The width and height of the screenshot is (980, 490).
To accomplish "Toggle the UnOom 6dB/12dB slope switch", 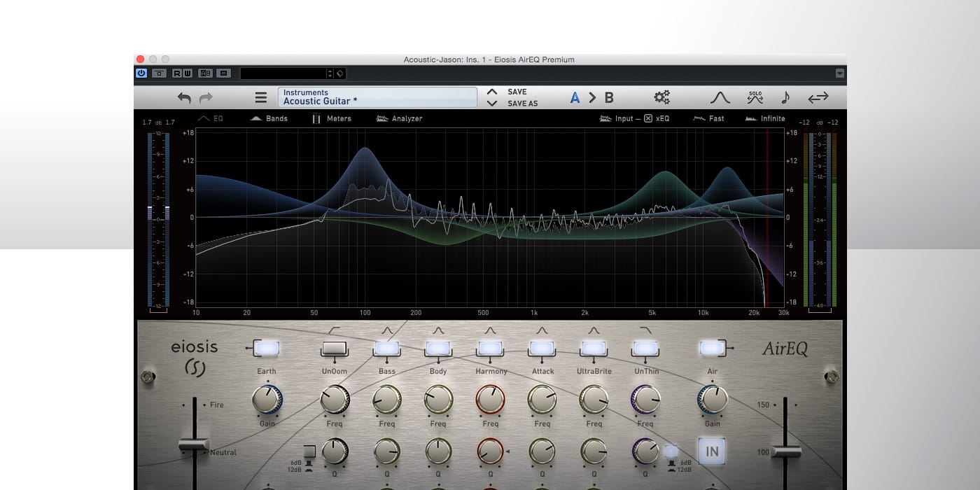I will point(309,451).
